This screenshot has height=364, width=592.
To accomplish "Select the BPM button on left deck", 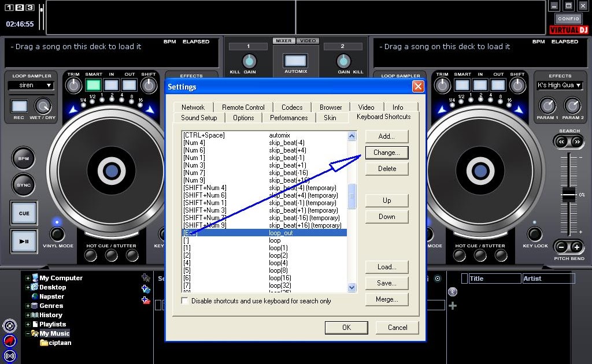I will (23, 158).
